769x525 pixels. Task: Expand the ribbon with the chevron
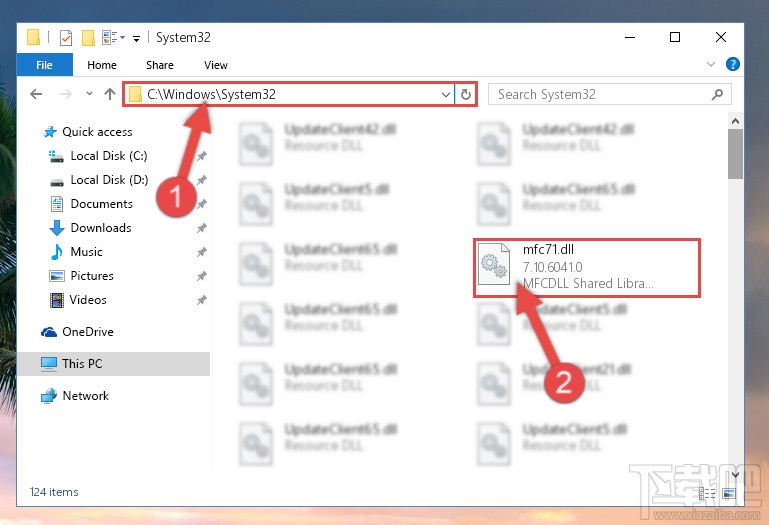711,64
